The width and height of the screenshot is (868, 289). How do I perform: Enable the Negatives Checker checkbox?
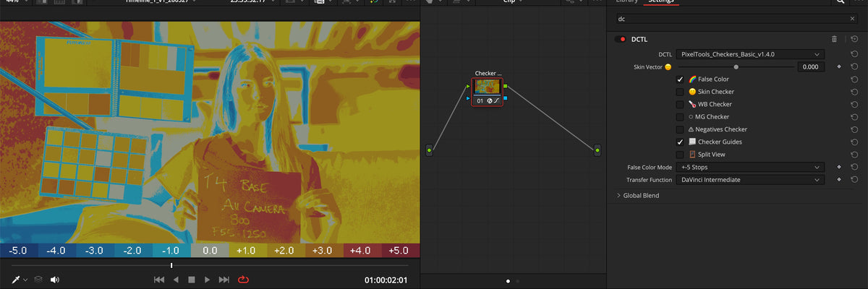click(680, 129)
